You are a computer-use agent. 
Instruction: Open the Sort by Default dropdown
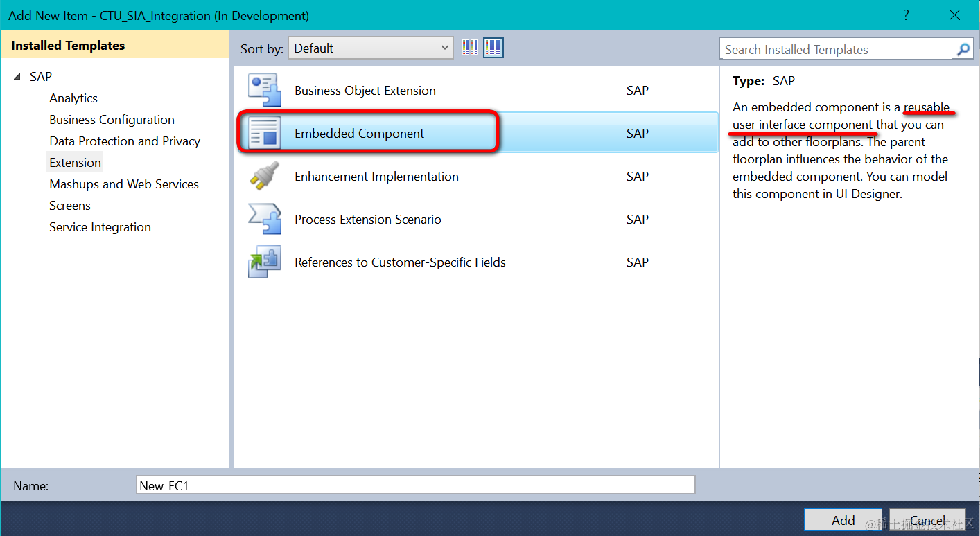coord(371,48)
